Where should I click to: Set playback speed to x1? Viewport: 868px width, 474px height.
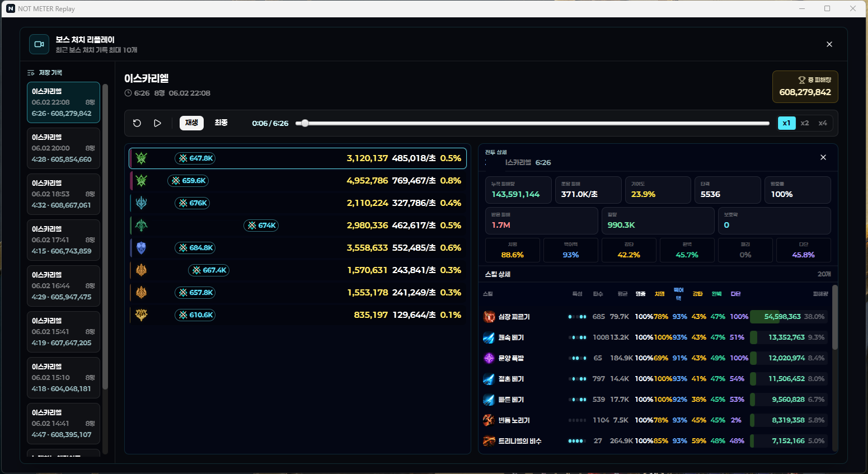tap(786, 123)
